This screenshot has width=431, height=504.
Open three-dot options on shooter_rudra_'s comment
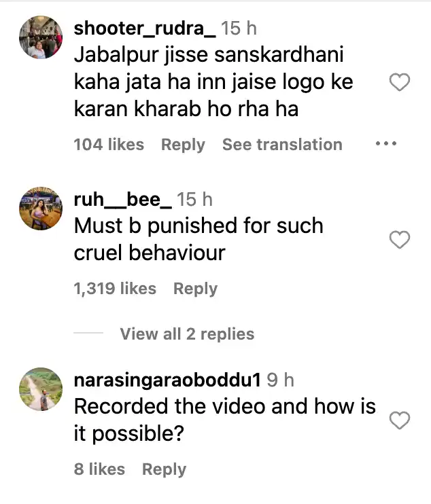pyautogui.click(x=386, y=143)
